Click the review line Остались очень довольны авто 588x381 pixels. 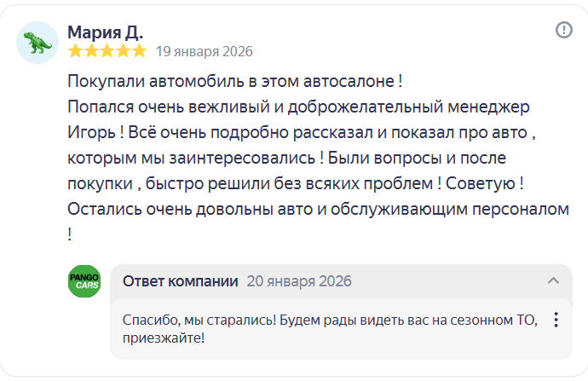(319, 209)
